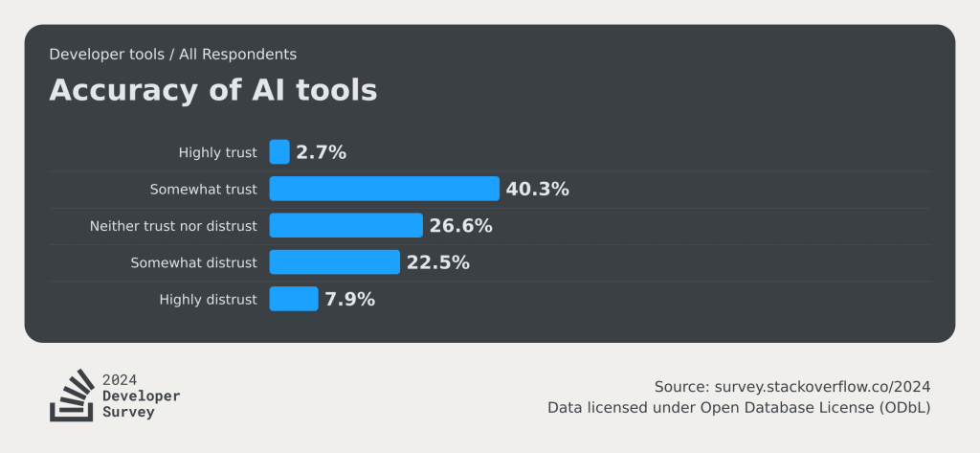This screenshot has height=453, width=980.
Task: Click the 2024 Developer Survey text
Action: point(141,396)
